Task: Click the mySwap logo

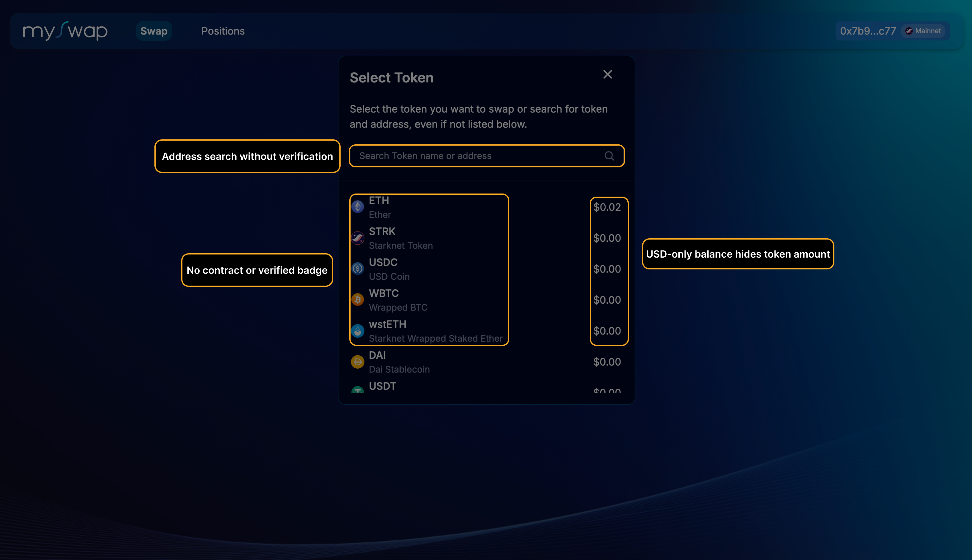Action: (x=65, y=31)
